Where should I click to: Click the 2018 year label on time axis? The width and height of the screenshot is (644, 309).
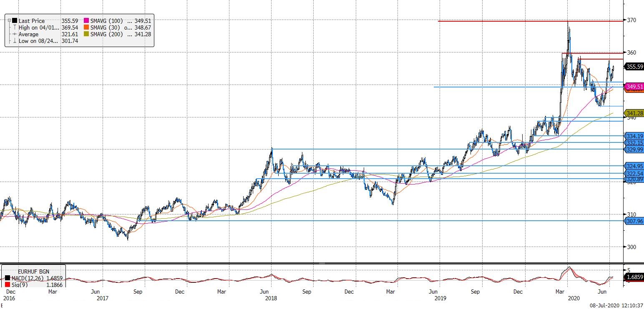(271, 298)
